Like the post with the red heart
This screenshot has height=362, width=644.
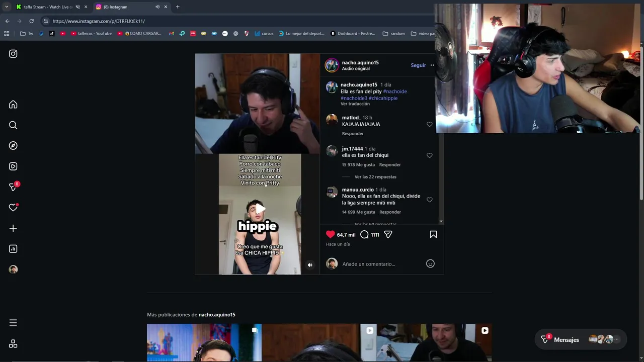(x=330, y=234)
